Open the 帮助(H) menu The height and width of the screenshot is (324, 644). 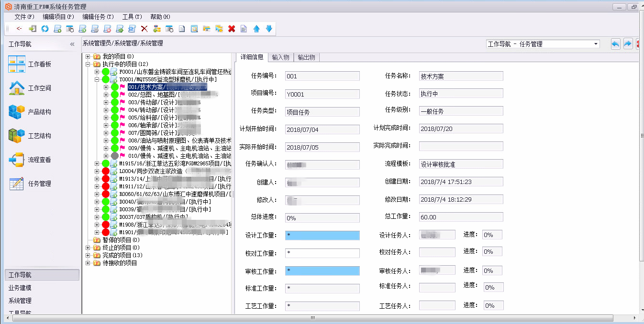[x=160, y=17]
